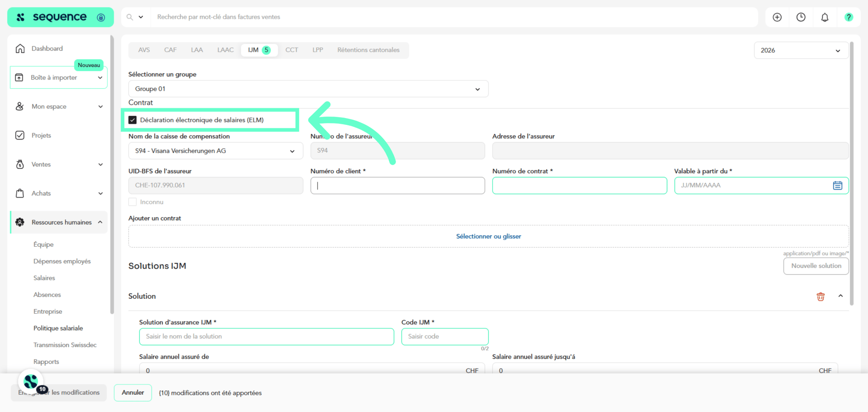Image resolution: width=868 pixels, height=412 pixels.
Task: Switch to the LPP tab
Action: click(317, 50)
